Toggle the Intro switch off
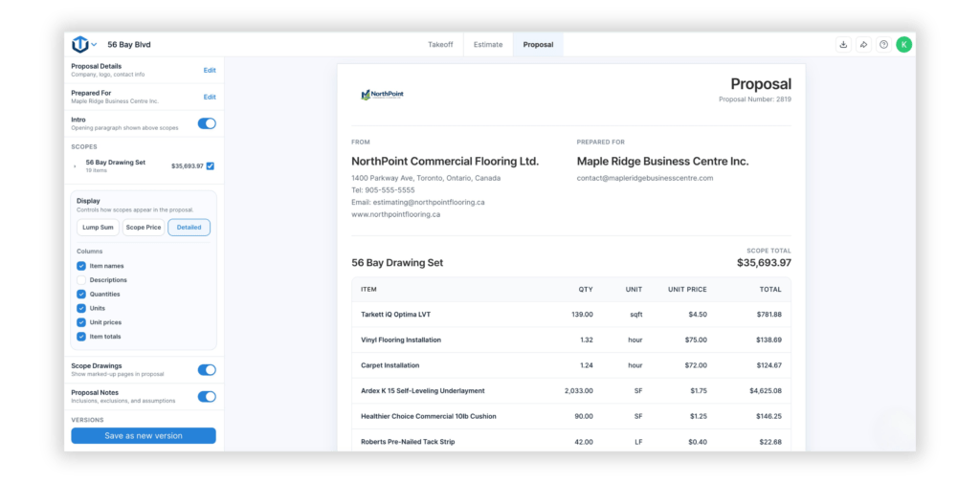Image resolution: width=980 pixels, height=483 pixels. [207, 123]
